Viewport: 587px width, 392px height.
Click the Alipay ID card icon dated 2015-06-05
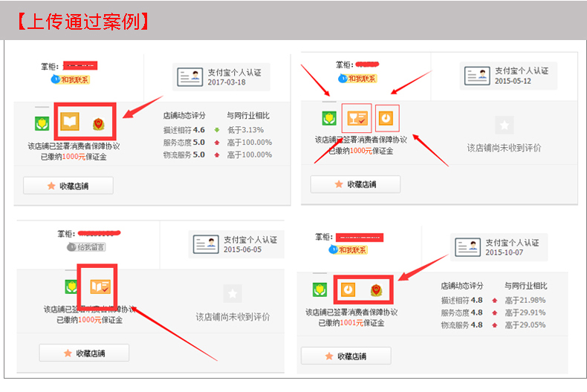click(x=206, y=244)
